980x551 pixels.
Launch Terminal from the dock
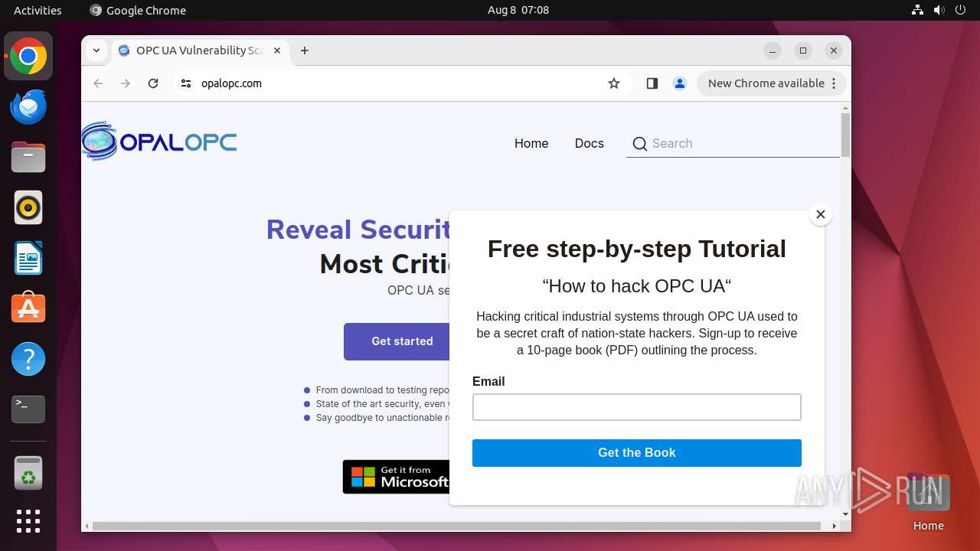tap(28, 409)
